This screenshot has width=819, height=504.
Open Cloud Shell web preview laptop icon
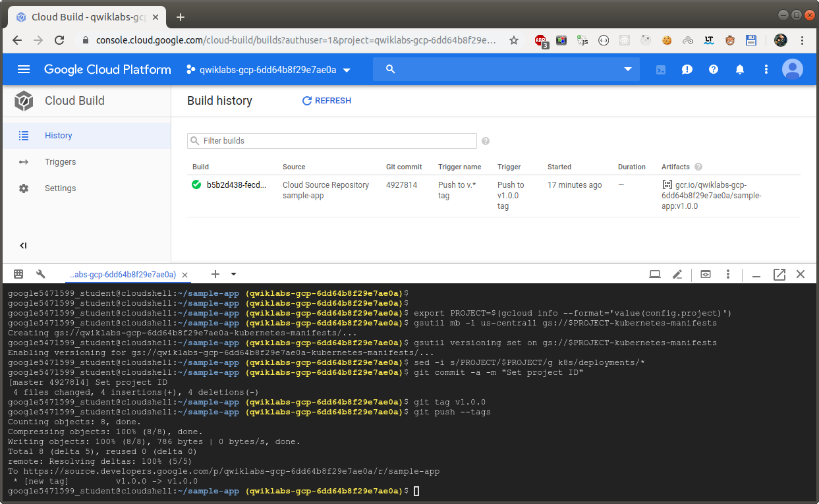[654, 274]
